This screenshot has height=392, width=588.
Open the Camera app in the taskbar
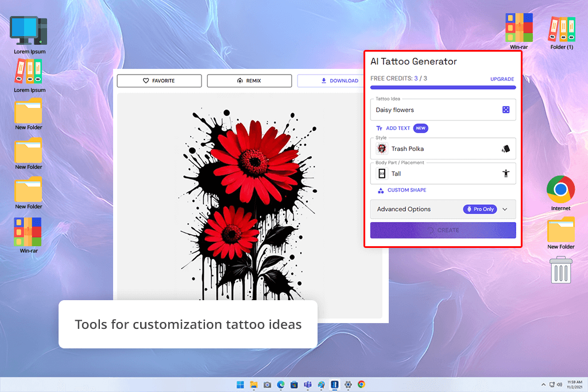click(x=268, y=385)
